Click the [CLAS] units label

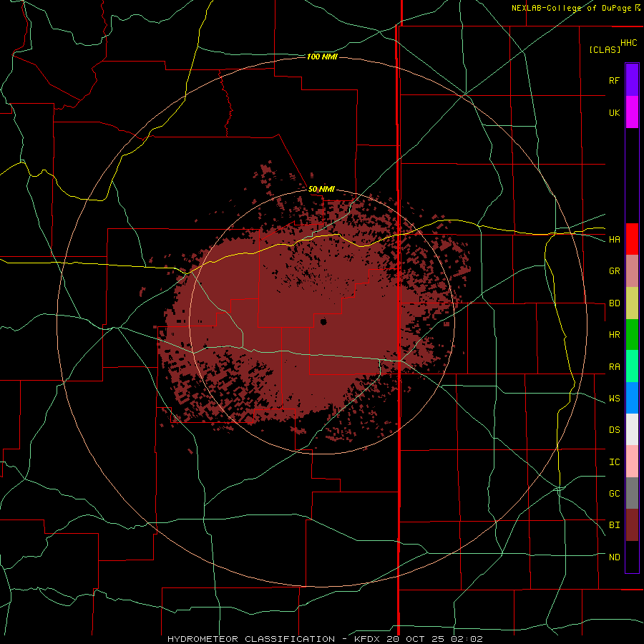point(605,49)
